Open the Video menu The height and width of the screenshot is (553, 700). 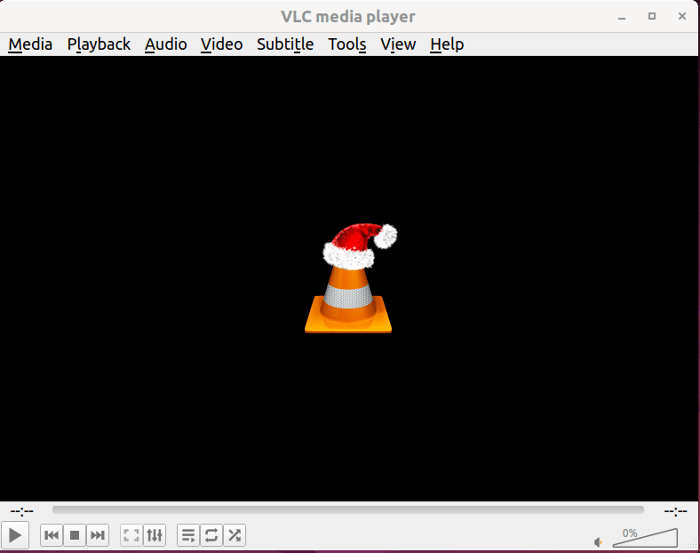[221, 44]
